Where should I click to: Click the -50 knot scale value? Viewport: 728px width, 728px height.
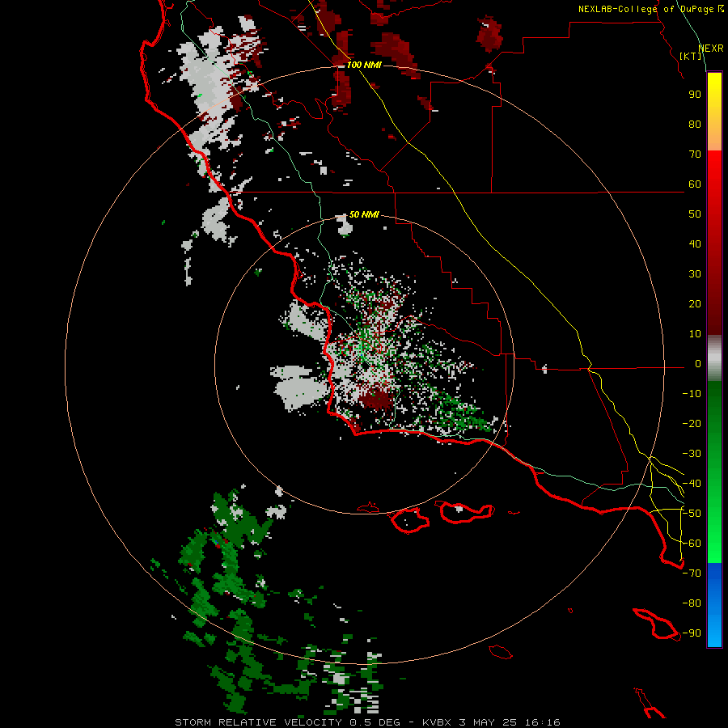(692, 514)
